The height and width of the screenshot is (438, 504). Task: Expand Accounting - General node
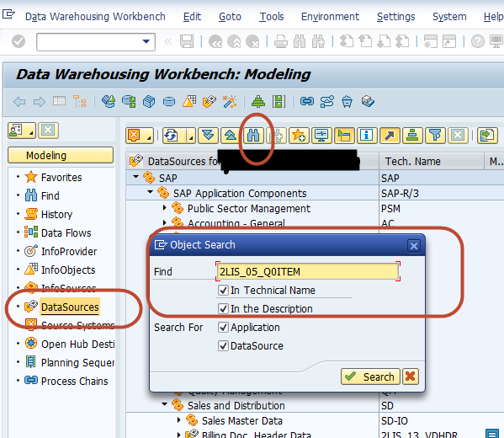tap(165, 222)
